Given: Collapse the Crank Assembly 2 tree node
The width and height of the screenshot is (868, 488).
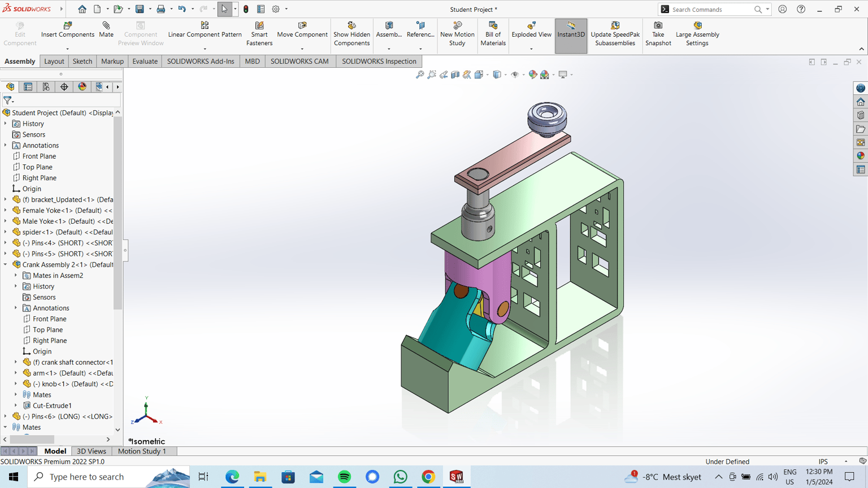Looking at the screenshot, I should pos(6,264).
